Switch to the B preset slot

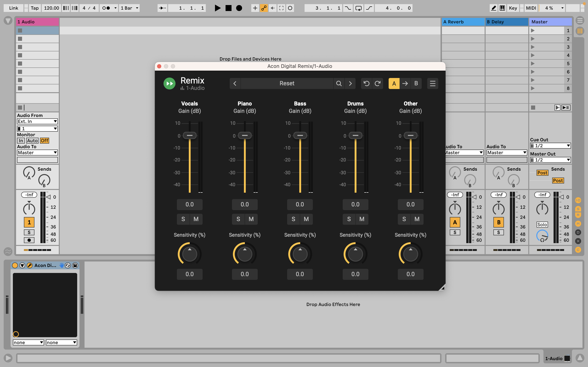click(416, 83)
